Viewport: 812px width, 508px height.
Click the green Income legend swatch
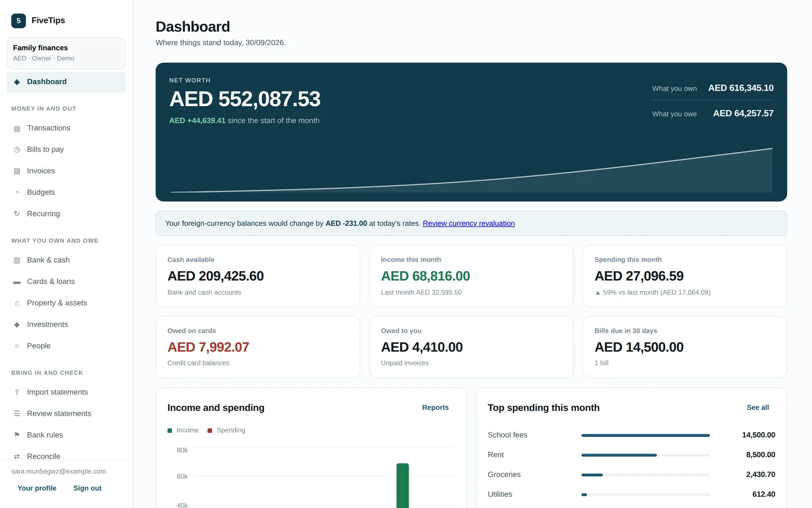(170, 431)
